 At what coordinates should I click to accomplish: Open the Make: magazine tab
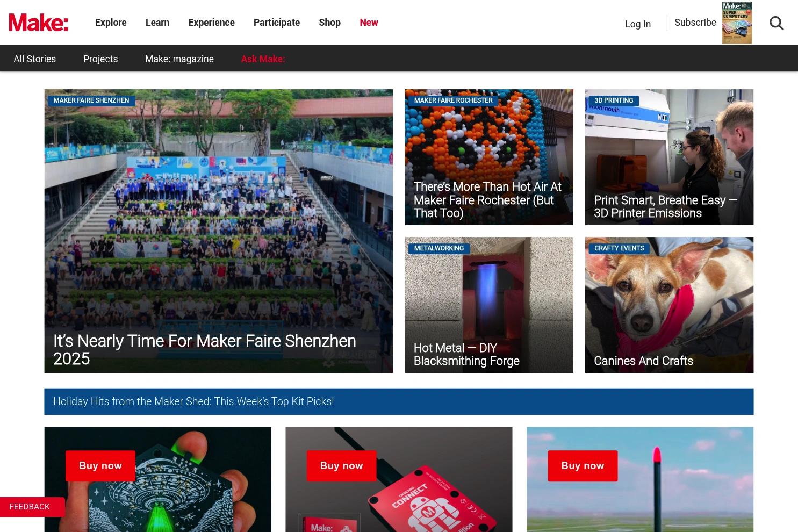pos(179,59)
